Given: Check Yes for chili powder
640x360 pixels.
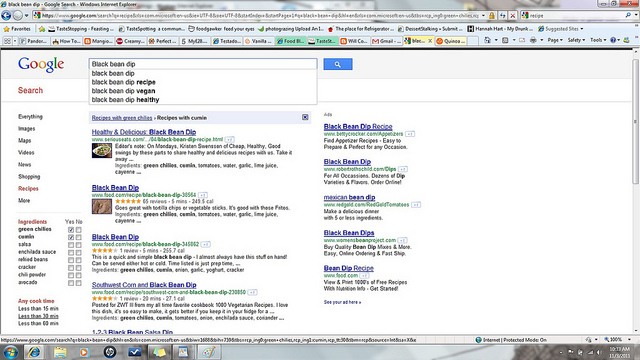Looking at the screenshot, I should tap(71, 275).
